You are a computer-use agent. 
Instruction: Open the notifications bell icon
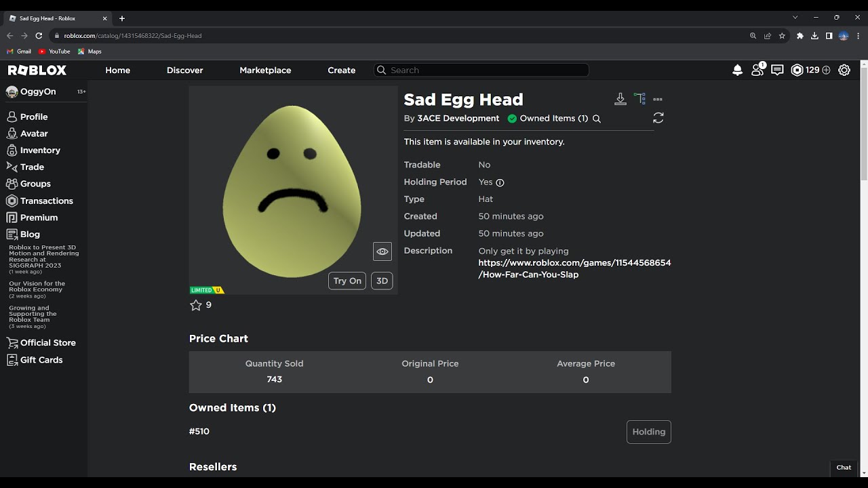(738, 70)
